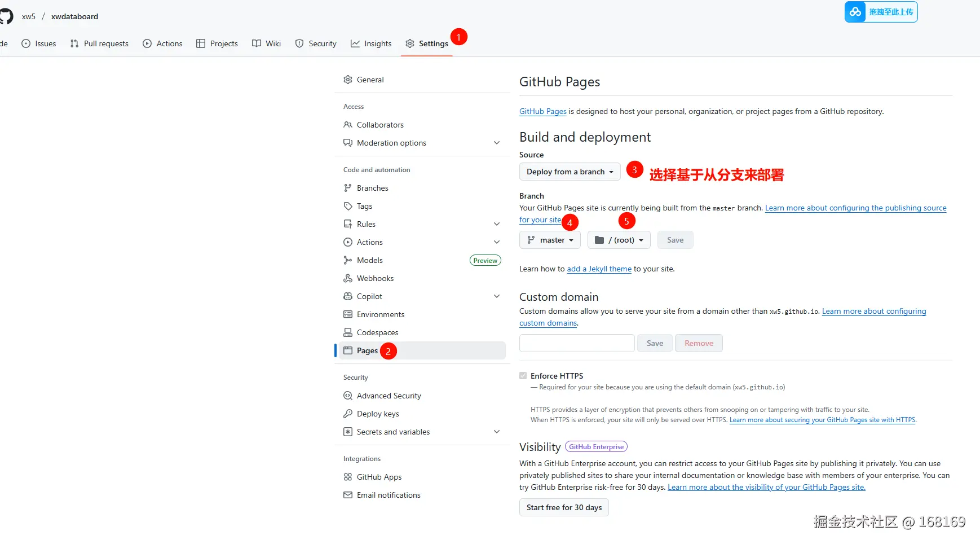Viewport: 980px width, 544px height.
Task: Click the Insights graph icon
Action: coord(355,43)
